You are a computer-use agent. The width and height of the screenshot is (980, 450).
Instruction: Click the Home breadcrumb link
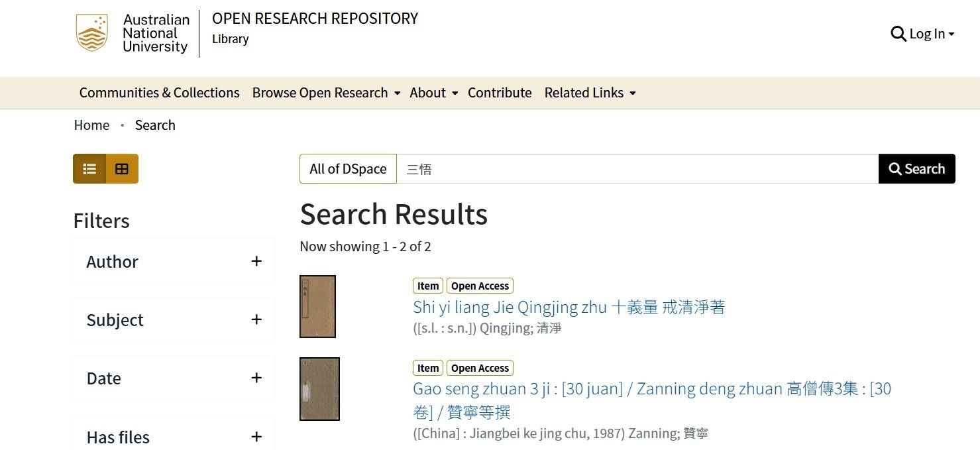[x=91, y=125]
